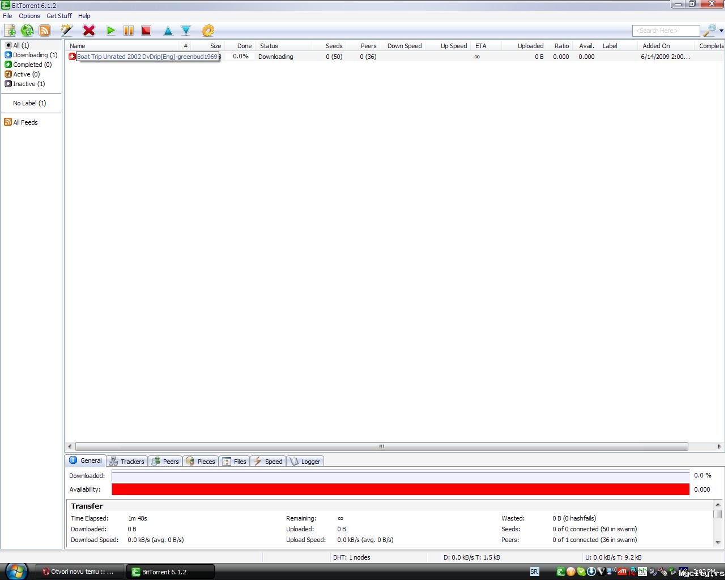Open the RSS Downloader toolbar icon

pyautogui.click(x=45, y=31)
